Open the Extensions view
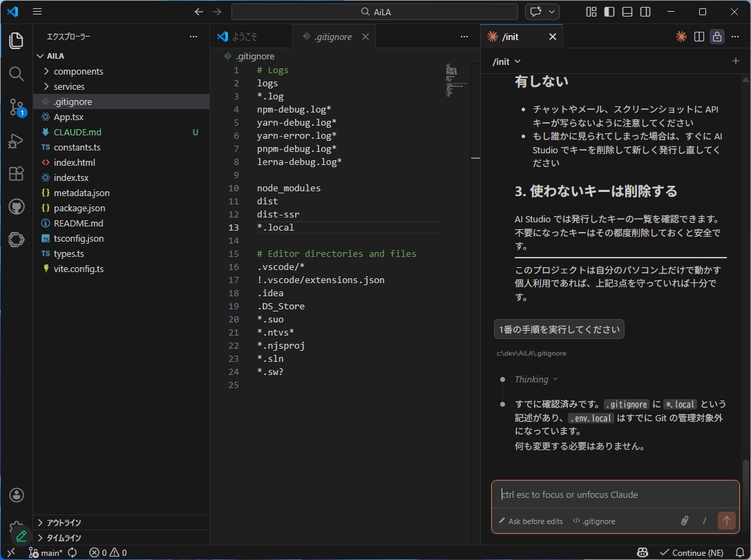Viewport: 751px width, 560px height. pos(17,173)
